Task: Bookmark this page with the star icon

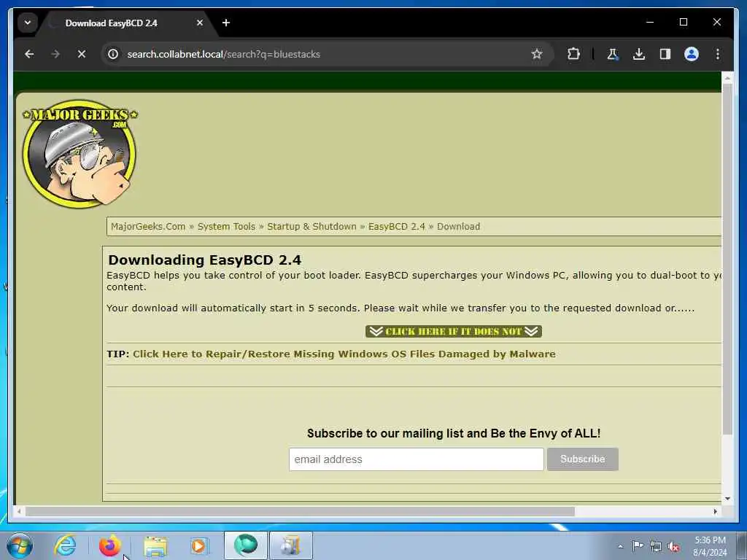Action: [x=537, y=54]
